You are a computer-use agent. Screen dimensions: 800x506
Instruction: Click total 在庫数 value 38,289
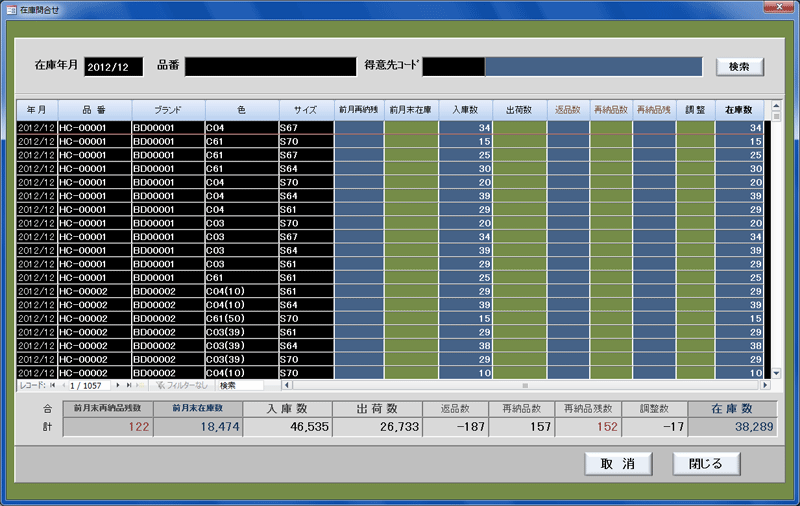[733, 427]
